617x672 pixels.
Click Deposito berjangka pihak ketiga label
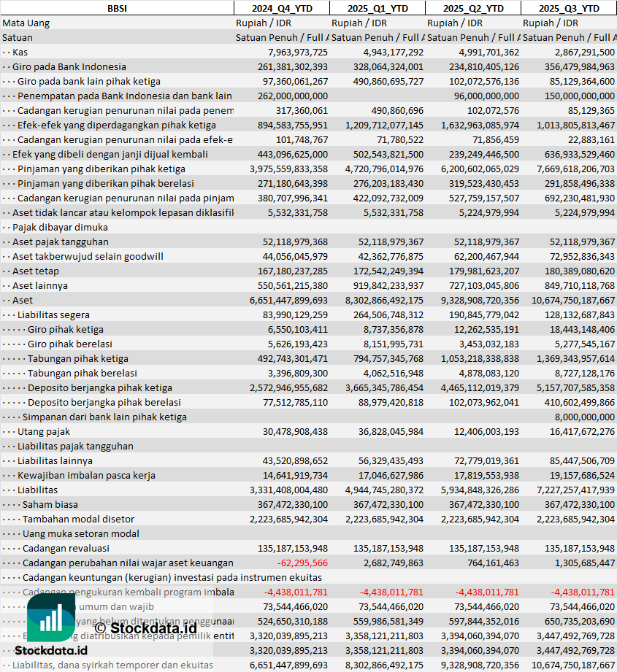tap(100, 387)
